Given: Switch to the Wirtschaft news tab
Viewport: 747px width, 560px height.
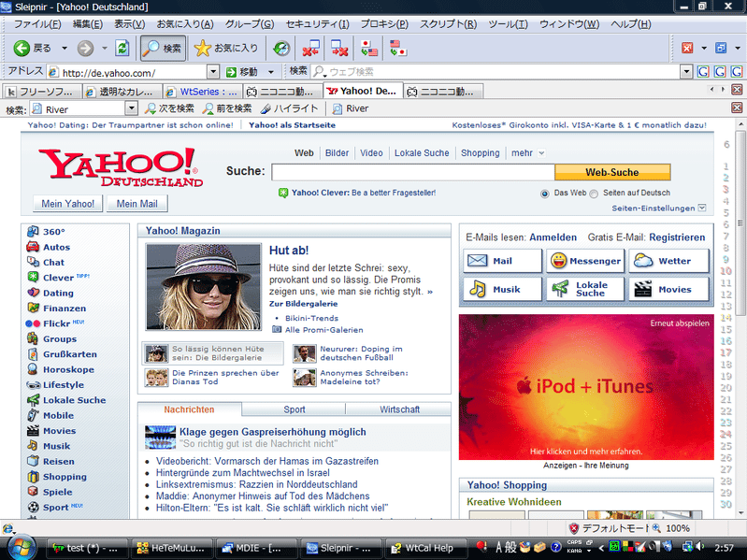Looking at the screenshot, I should tap(399, 409).
